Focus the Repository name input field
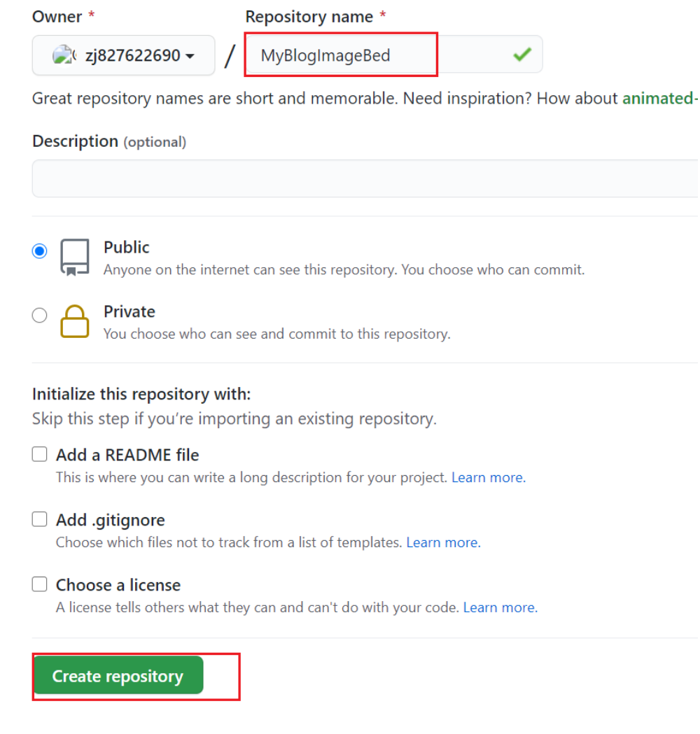Viewport: 700px width, 734px height. pyautogui.click(x=394, y=55)
